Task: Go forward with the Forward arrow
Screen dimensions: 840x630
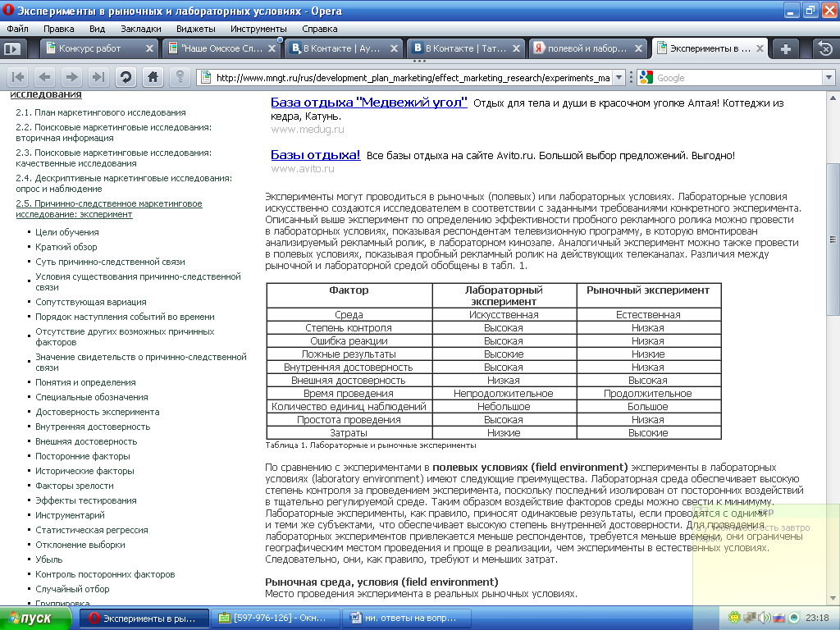Action: (x=72, y=78)
